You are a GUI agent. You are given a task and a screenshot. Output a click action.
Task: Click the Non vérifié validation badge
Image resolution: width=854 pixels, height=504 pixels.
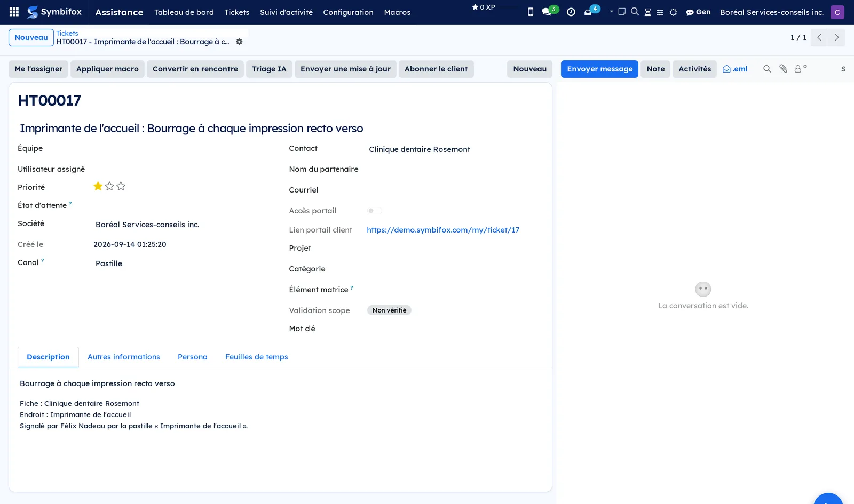point(389,310)
